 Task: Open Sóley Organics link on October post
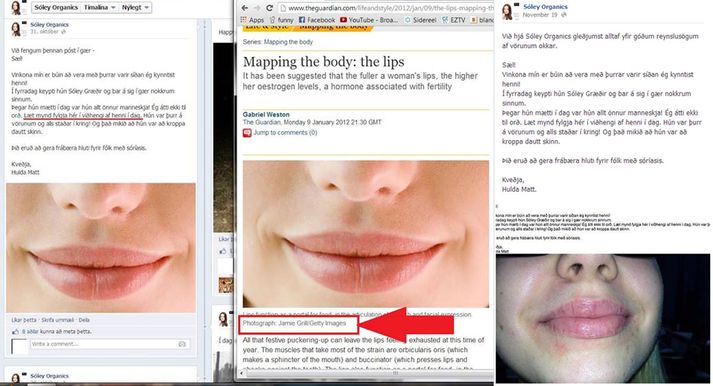pyautogui.click(x=49, y=25)
